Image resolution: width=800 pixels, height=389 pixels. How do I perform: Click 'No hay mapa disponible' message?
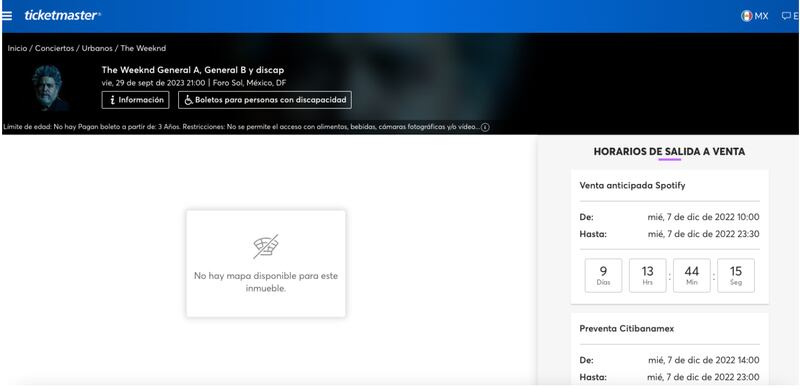pos(266,282)
